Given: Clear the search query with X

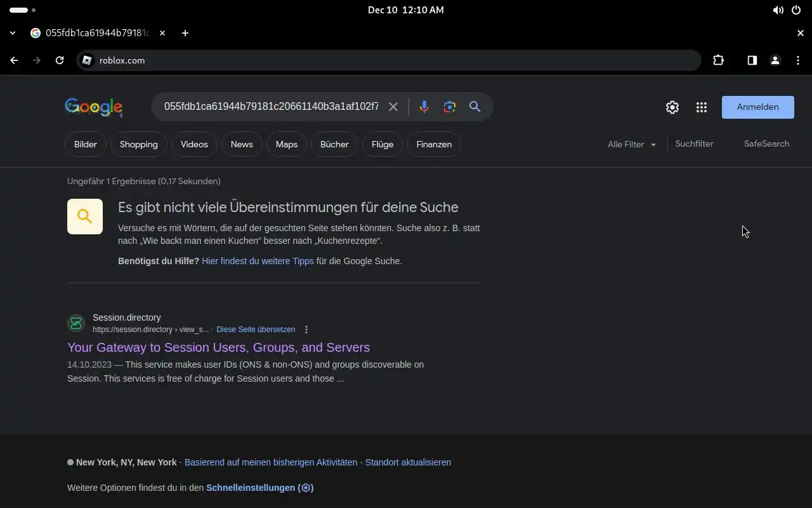Looking at the screenshot, I should (393, 107).
